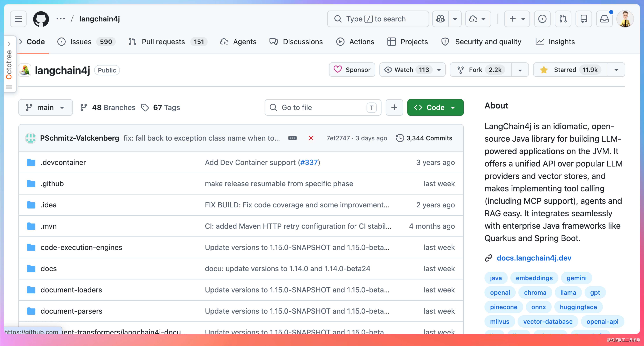Toggle the Starred button
Viewport: 644px width, 346px height.
coord(570,70)
